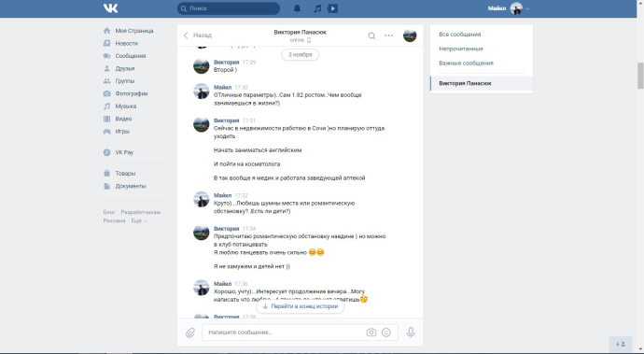Click the Поиск search field
This screenshot has width=644, height=354.
coord(229,8)
